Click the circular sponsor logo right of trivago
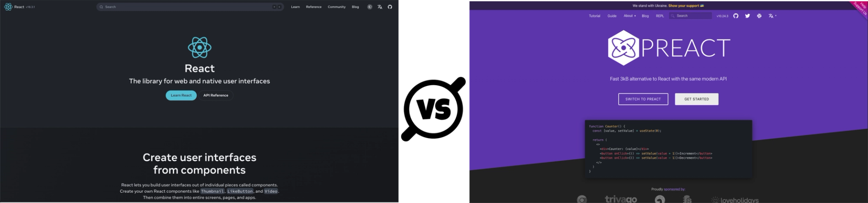868x203 pixels. pyautogui.click(x=660, y=199)
